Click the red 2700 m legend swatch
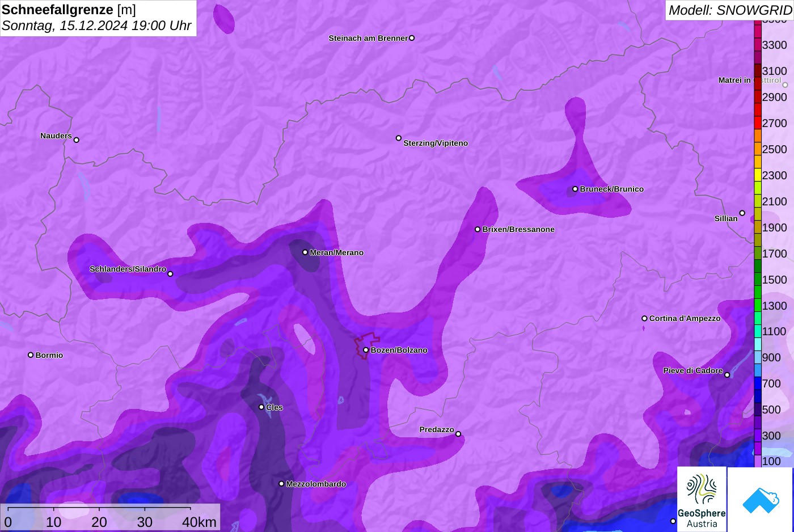This screenshot has width=794, height=532. coord(758,123)
